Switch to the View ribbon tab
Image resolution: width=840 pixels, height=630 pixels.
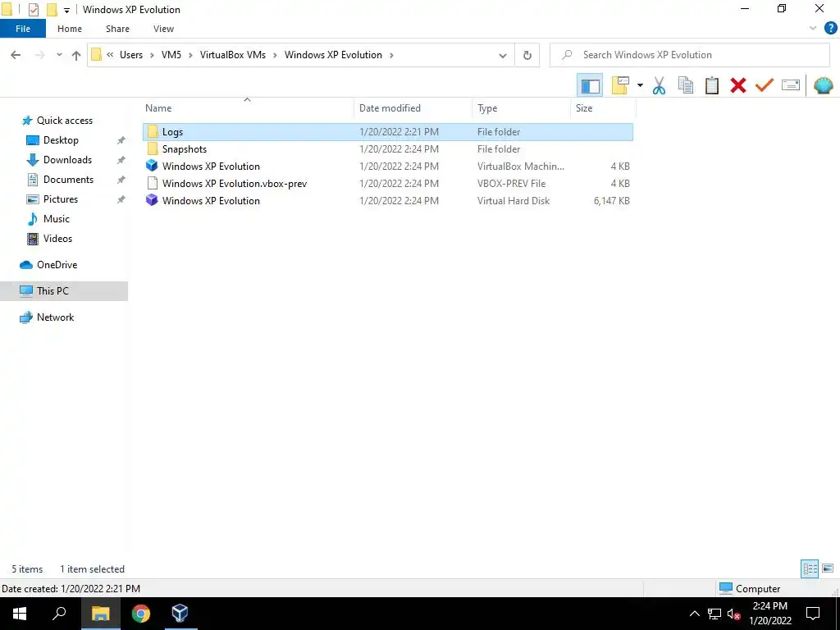tap(163, 29)
